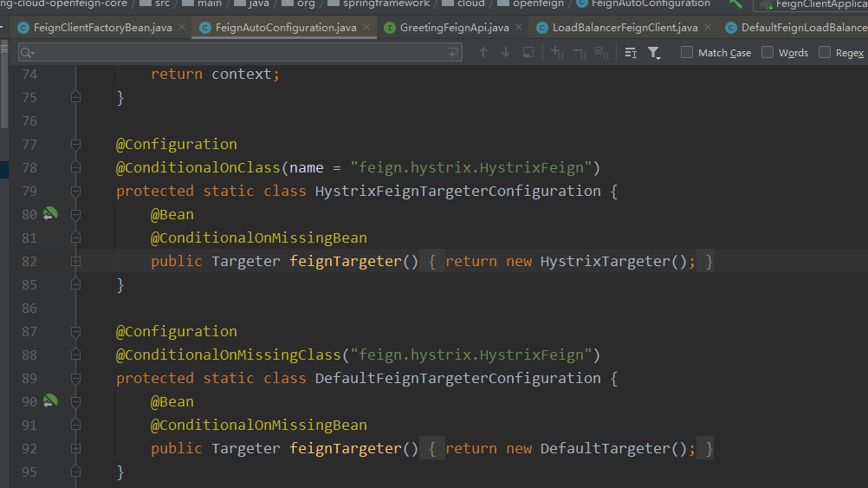
Task: Click HystrixFeignTargeterConfiguration class name
Action: (457, 191)
